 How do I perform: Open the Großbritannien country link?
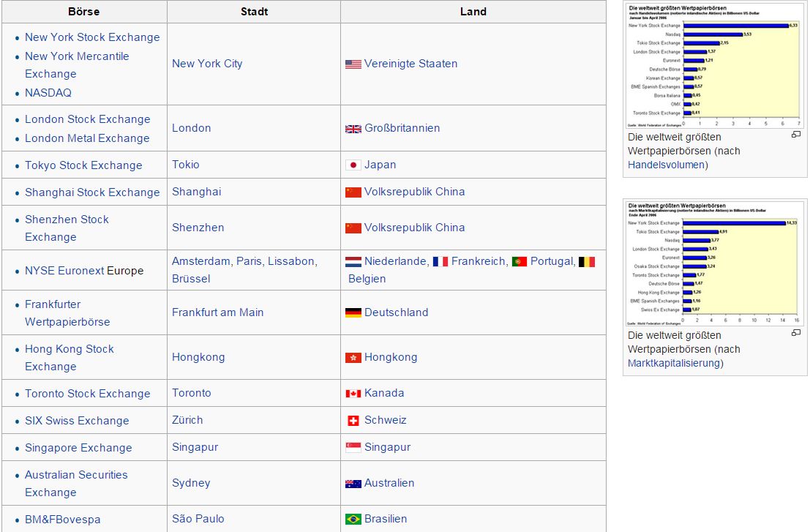click(402, 128)
